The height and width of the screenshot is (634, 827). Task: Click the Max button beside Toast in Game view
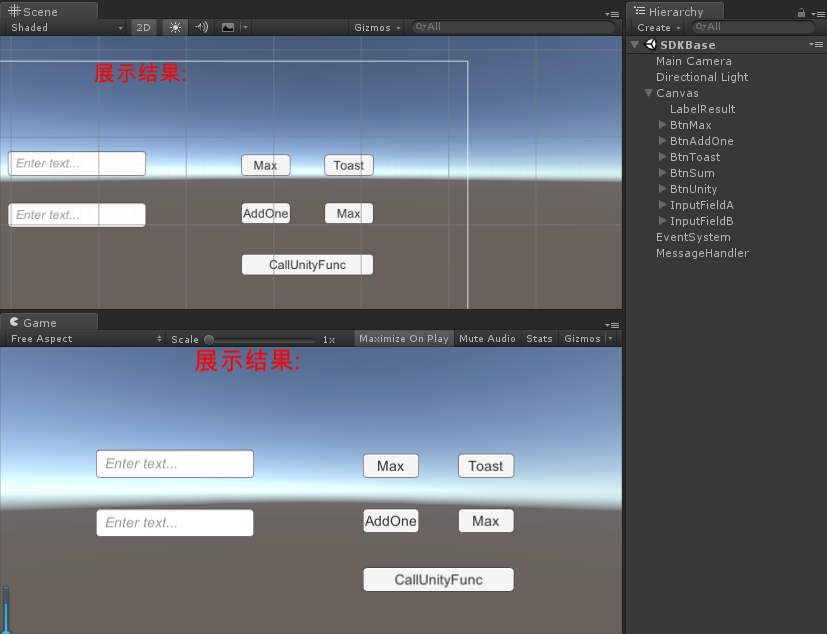coord(391,466)
